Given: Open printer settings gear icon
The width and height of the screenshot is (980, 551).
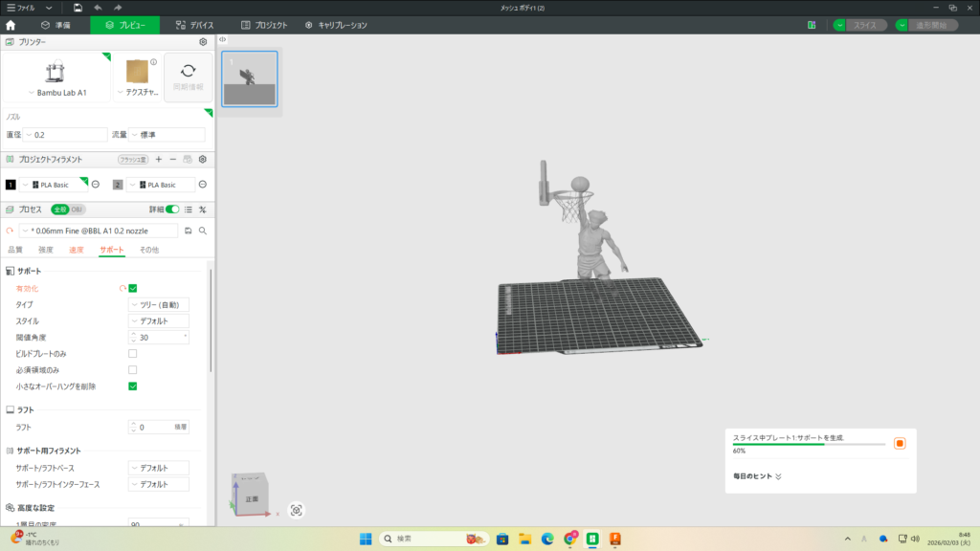Looking at the screenshot, I should tap(203, 42).
